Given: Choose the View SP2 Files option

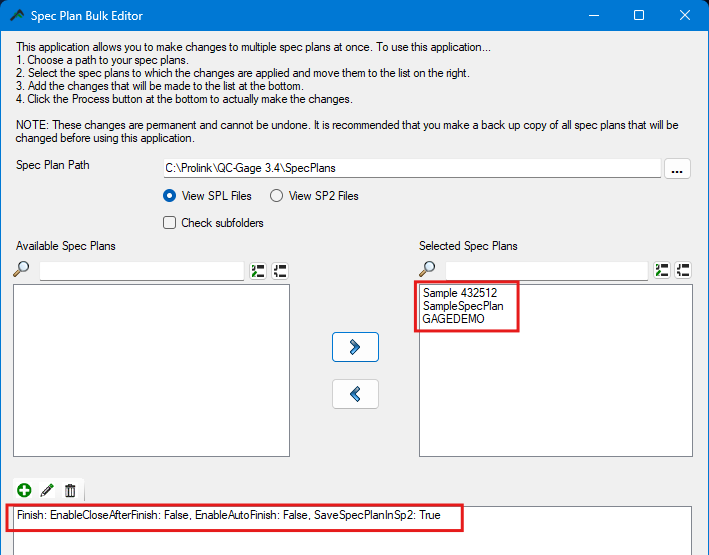Looking at the screenshot, I should [x=276, y=196].
